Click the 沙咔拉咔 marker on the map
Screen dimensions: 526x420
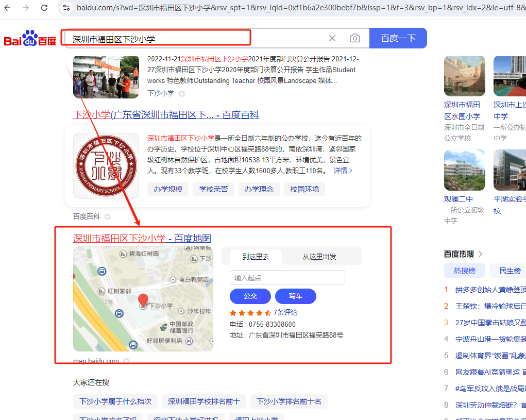point(181,311)
